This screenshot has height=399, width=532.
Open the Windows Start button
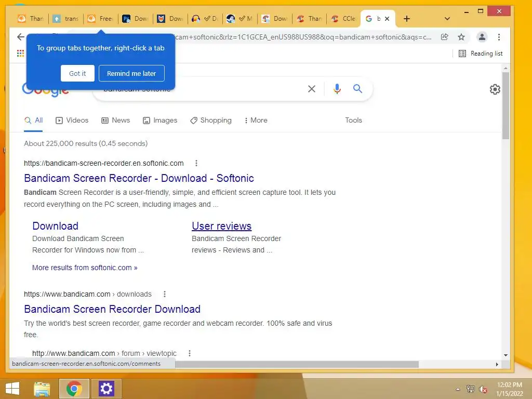(x=12, y=389)
